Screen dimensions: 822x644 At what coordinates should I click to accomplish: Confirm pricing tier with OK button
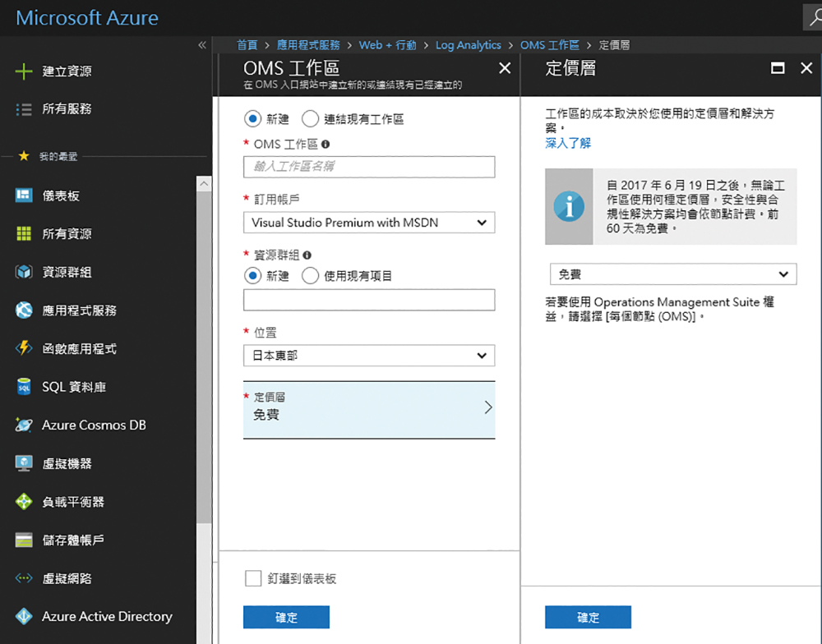pos(589,617)
